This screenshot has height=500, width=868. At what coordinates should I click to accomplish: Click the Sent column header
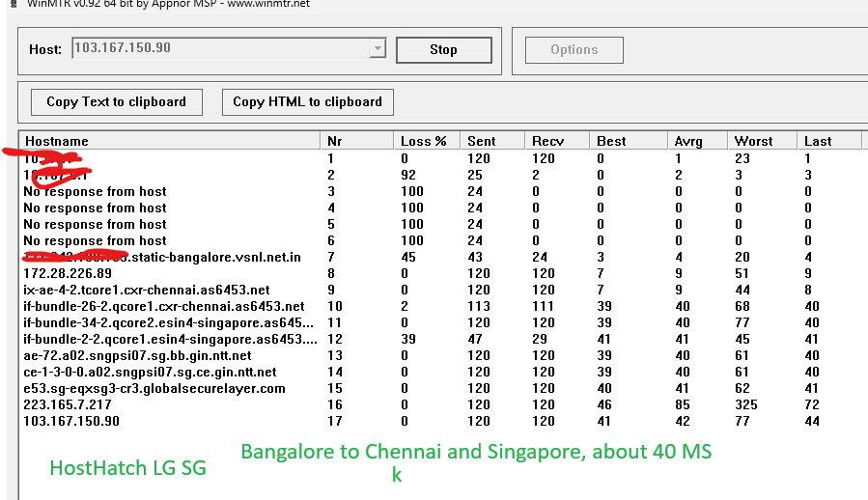pos(492,141)
